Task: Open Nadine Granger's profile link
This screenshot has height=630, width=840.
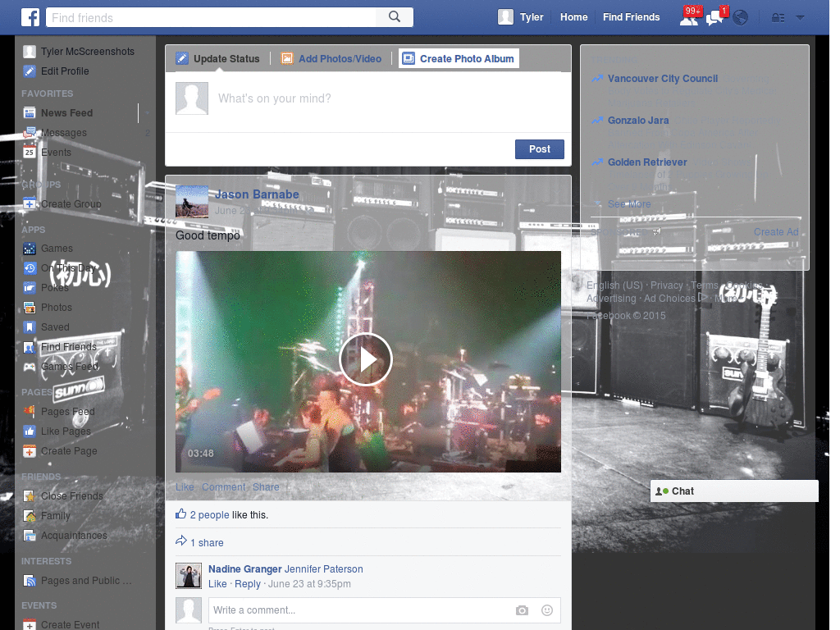Action: click(244, 569)
